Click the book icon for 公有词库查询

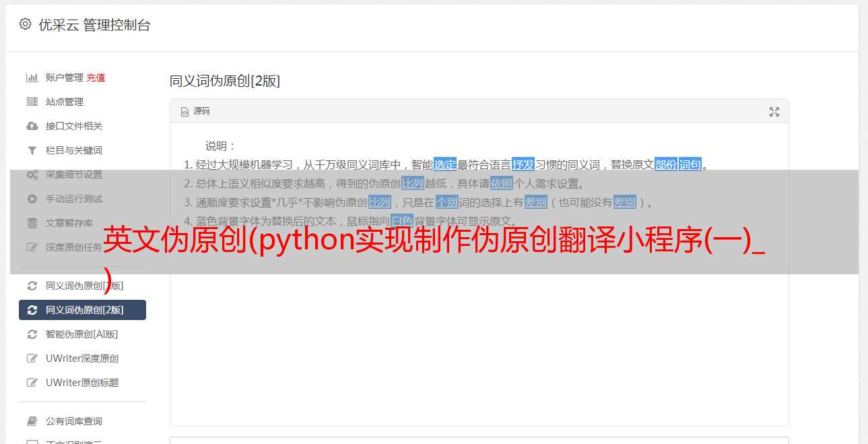[x=32, y=421]
